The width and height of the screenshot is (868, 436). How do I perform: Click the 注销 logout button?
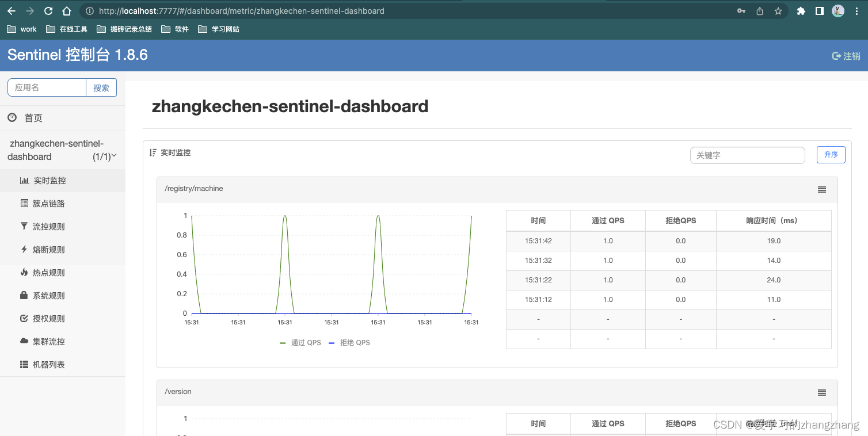click(x=846, y=56)
